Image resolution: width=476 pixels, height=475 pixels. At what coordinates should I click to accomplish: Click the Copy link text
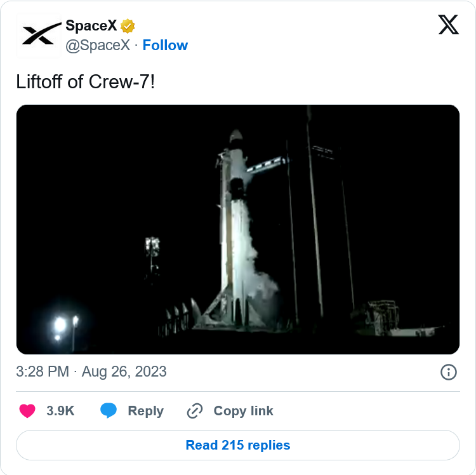click(243, 411)
